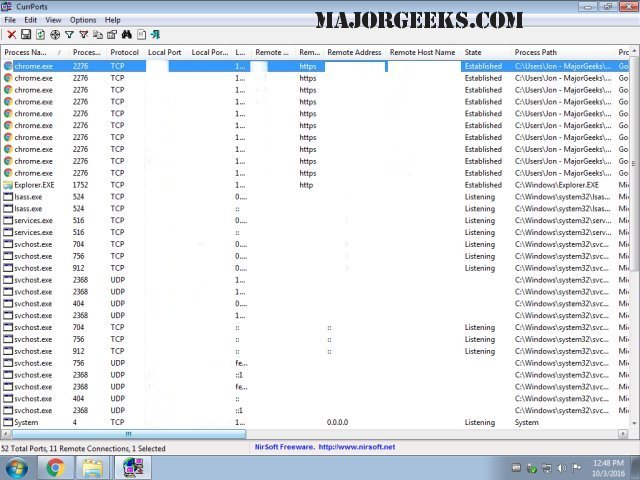Viewport: 640px width, 480px height.
Task: Click the Established cell in Explorer.EXE row
Action: tap(483, 185)
